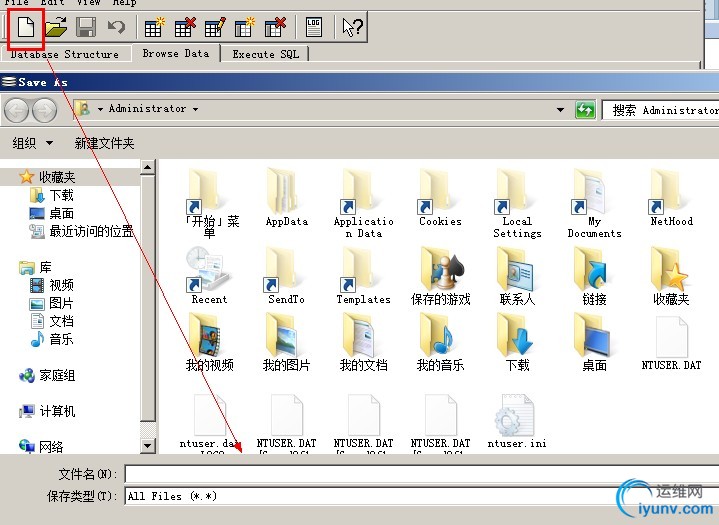Image resolution: width=719 pixels, height=525 pixels.
Task: Click the 文件名 file name input field
Action: click(x=422, y=474)
